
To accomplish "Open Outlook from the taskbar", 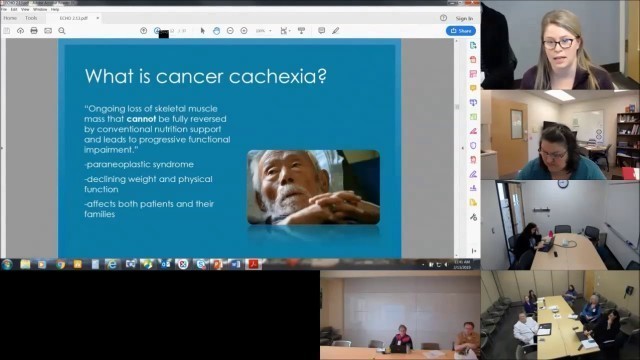I will tap(165, 264).
